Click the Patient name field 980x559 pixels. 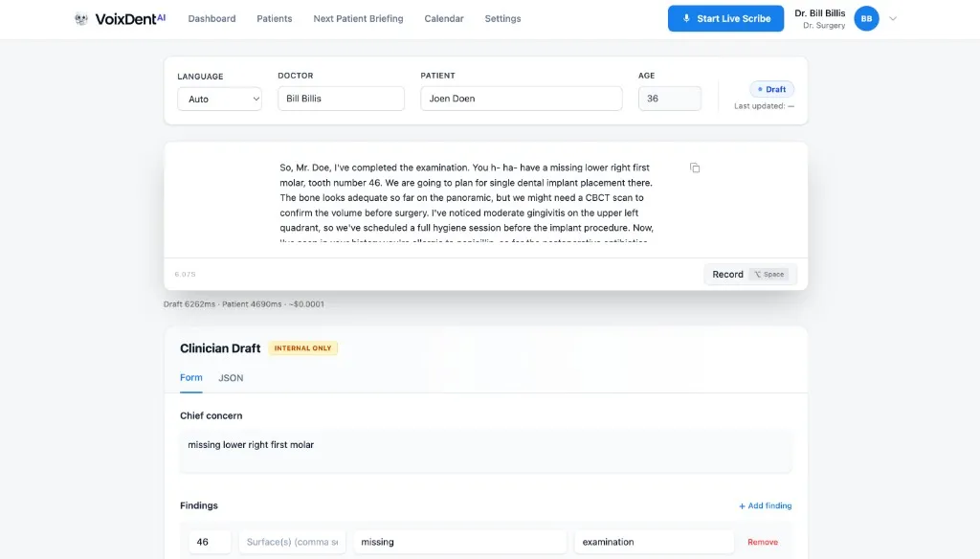(x=522, y=99)
